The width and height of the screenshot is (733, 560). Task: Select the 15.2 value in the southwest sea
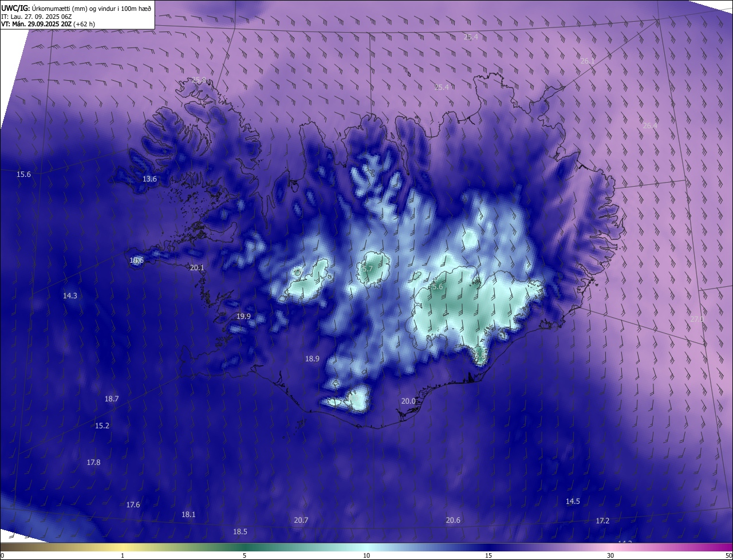click(102, 425)
